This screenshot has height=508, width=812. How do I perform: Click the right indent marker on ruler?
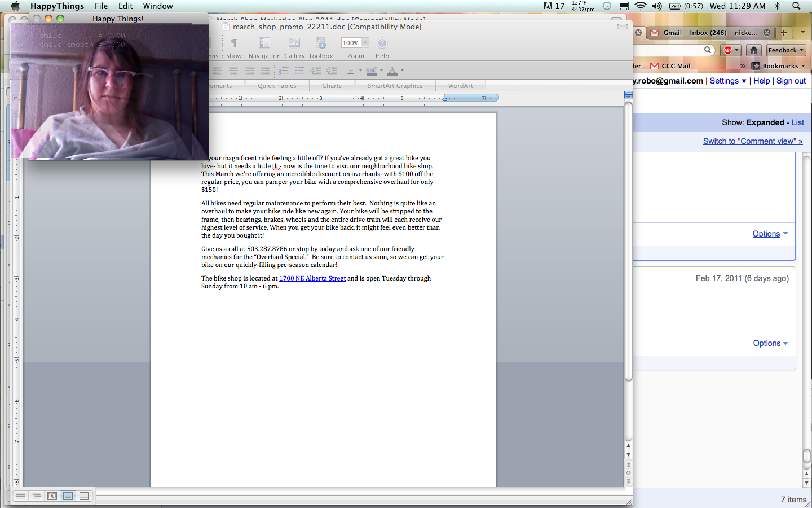tap(444, 98)
